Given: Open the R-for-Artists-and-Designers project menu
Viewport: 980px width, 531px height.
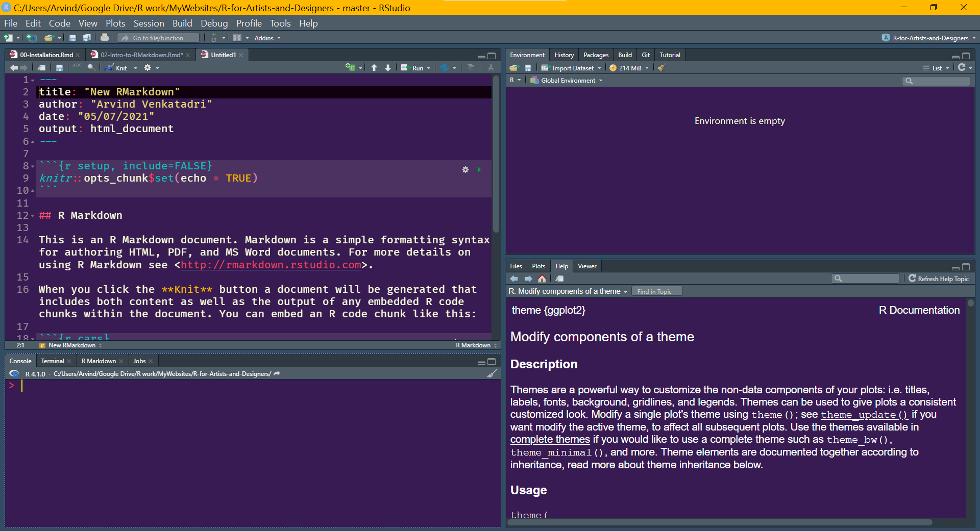Looking at the screenshot, I should [929, 38].
